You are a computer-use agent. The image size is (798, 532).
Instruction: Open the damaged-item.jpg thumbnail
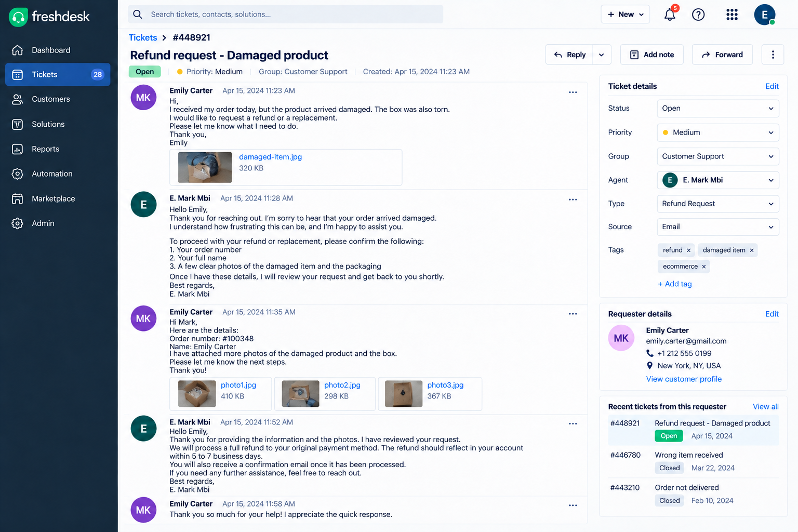pyautogui.click(x=205, y=167)
